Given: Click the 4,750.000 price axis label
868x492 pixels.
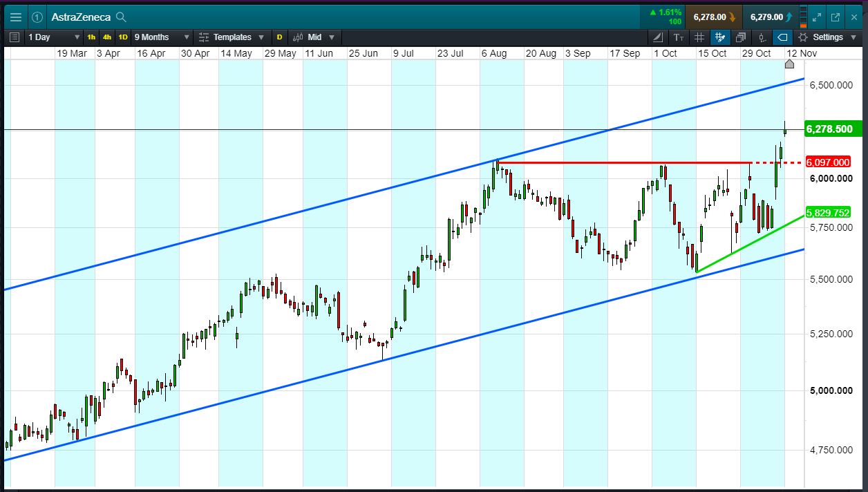Looking at the screenshot, I should pyautogui.click(x=830, y=451).
